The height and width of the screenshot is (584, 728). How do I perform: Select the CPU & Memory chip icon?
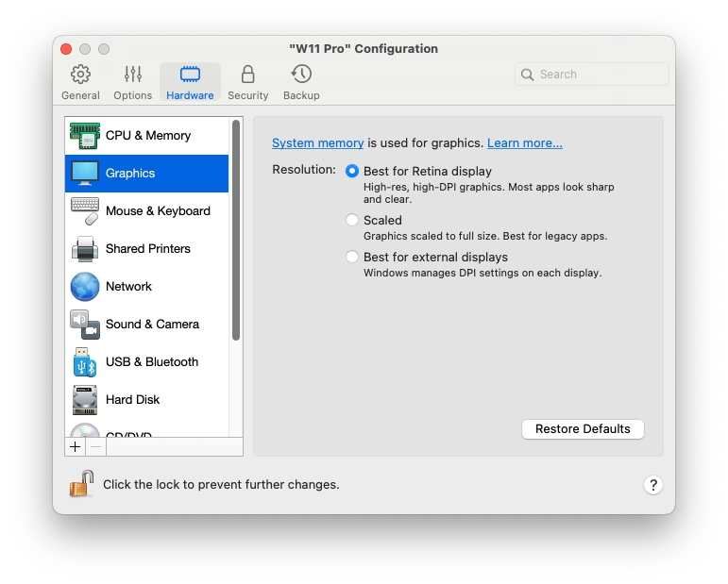(x=85, y=136)
